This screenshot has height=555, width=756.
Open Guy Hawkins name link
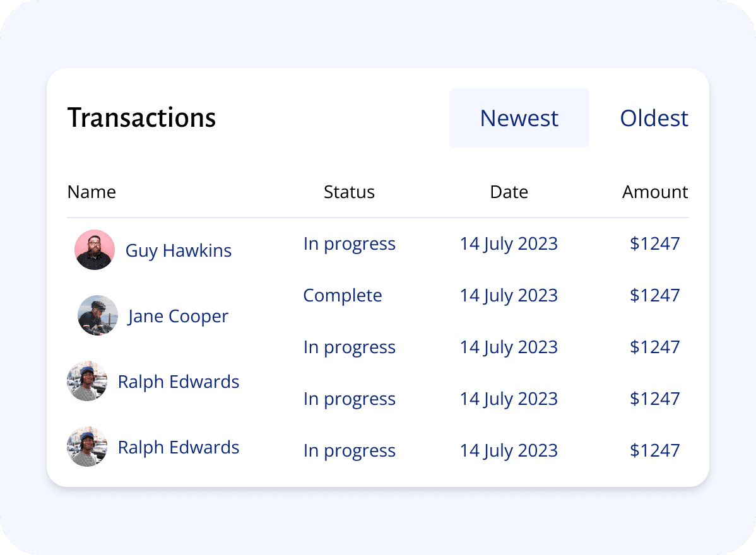click(179, 250)
